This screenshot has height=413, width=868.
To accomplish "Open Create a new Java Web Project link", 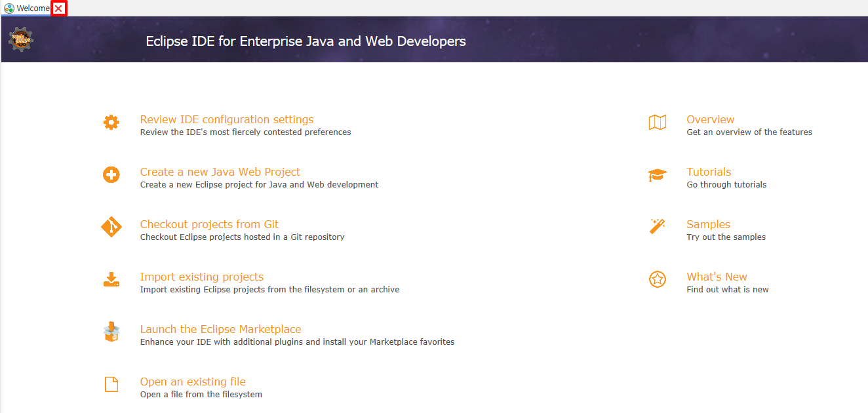I will (220, 172).
